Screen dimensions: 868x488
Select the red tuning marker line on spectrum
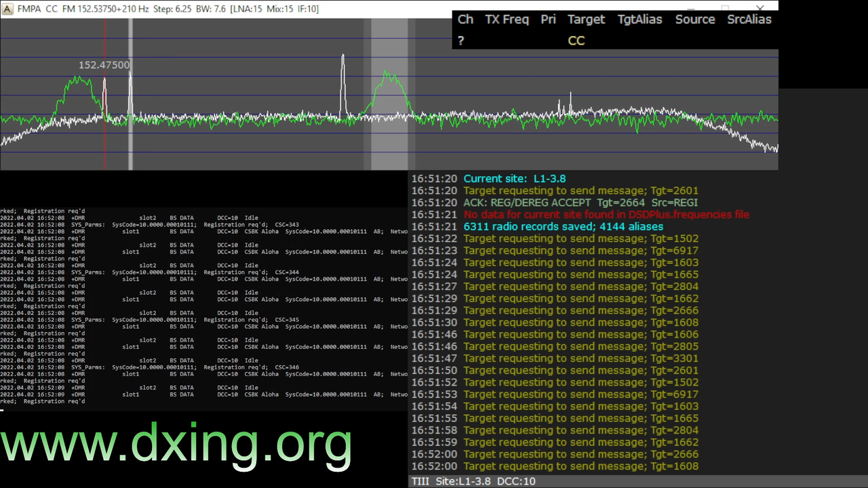[x=104, y=94]
